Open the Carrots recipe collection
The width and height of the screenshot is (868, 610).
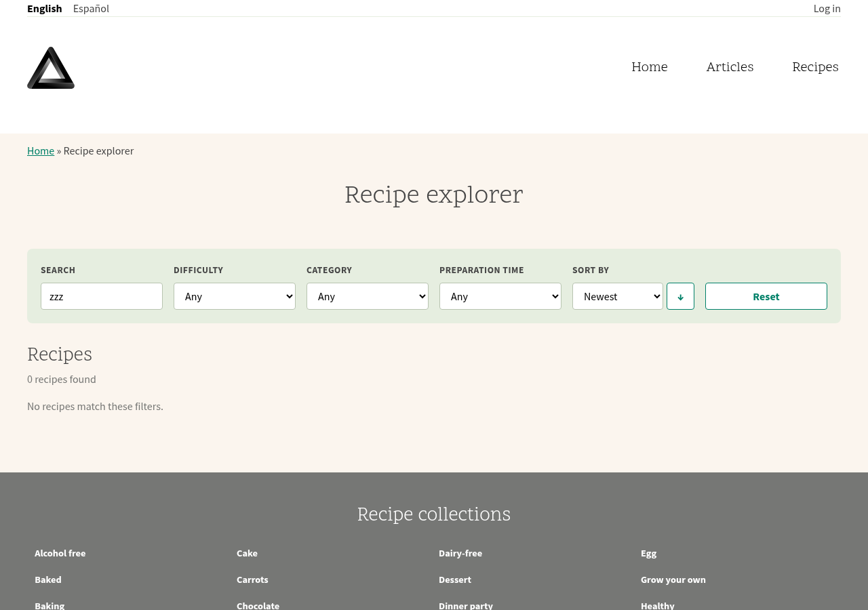pos(252,579)
